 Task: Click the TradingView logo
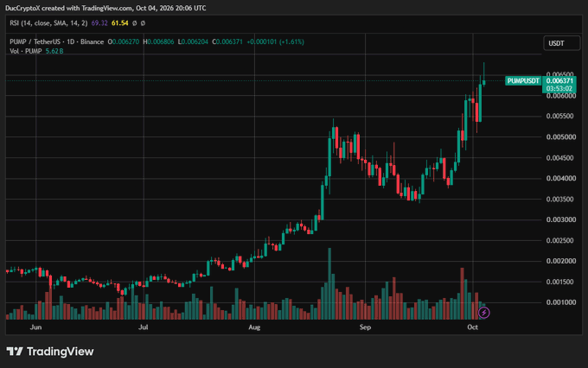click(x=50, y=352)
